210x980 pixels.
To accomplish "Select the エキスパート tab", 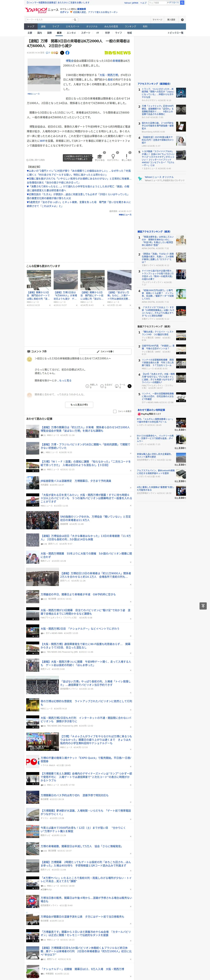I will pos(72,27).
